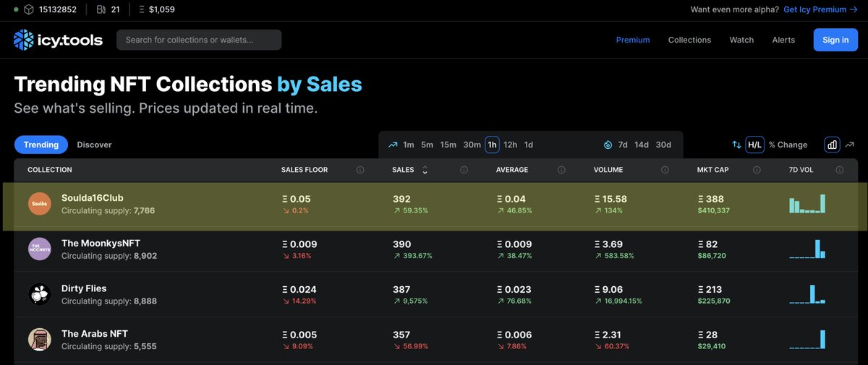Sort by Collection column header
This screenshot has width=868, height=365.
coord(50,170)
